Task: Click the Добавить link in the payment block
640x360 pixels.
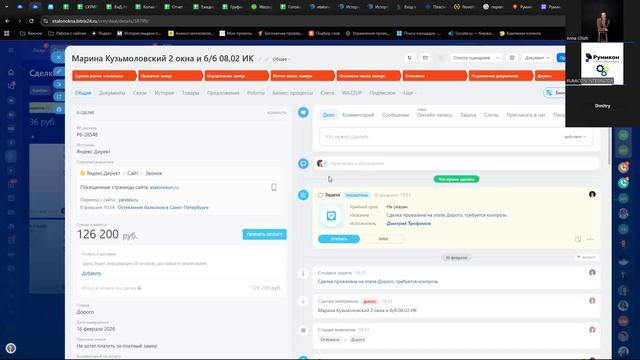Action: (91, 273)
